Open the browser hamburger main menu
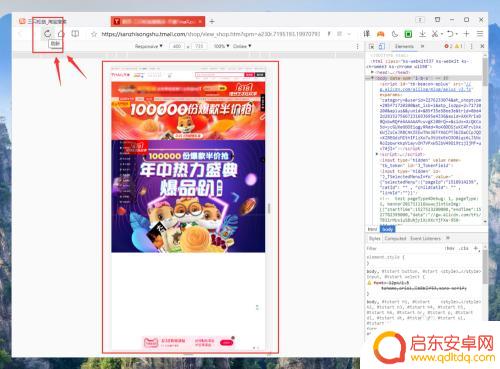Image resolution: width=500 pixels, height=369 pixels. coord(480,34)
